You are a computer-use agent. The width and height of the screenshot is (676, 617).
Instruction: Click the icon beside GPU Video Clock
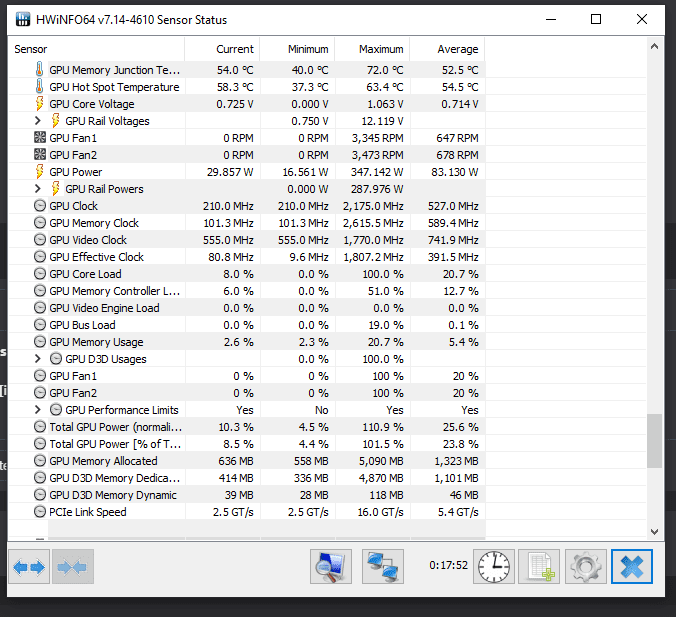(40, 240)
